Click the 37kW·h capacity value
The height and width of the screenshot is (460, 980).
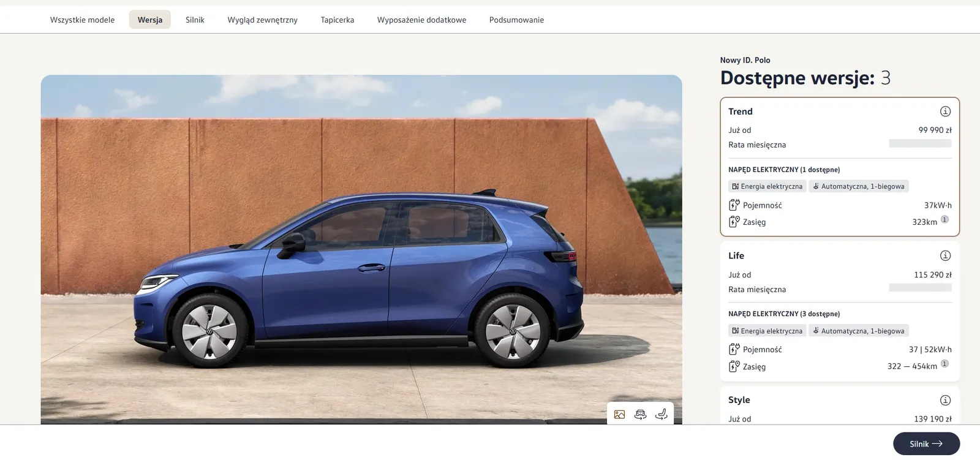(x=938, y=205)
